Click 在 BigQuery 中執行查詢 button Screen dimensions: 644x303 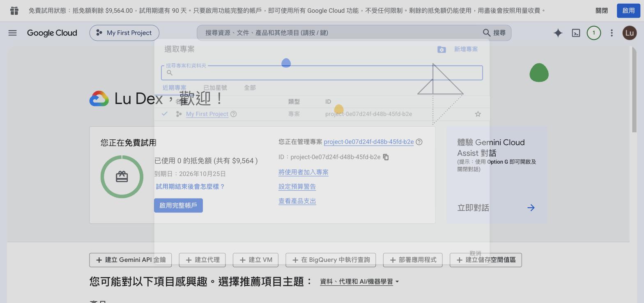331,260
